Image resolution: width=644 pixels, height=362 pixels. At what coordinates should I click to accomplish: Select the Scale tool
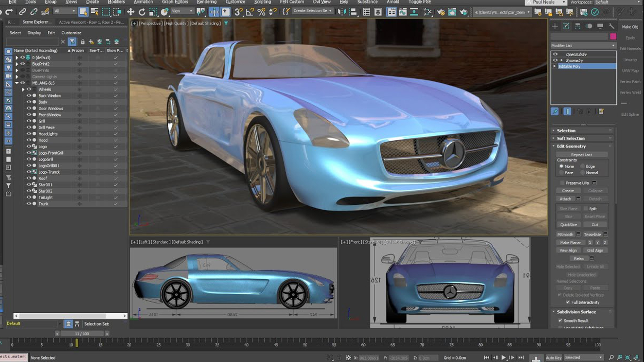tap(153, 12)
